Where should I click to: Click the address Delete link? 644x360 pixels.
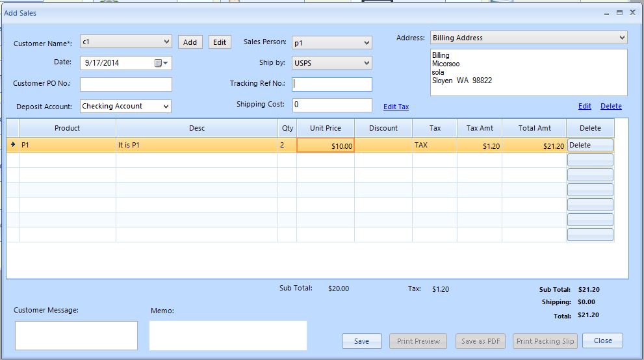[611, 106]
